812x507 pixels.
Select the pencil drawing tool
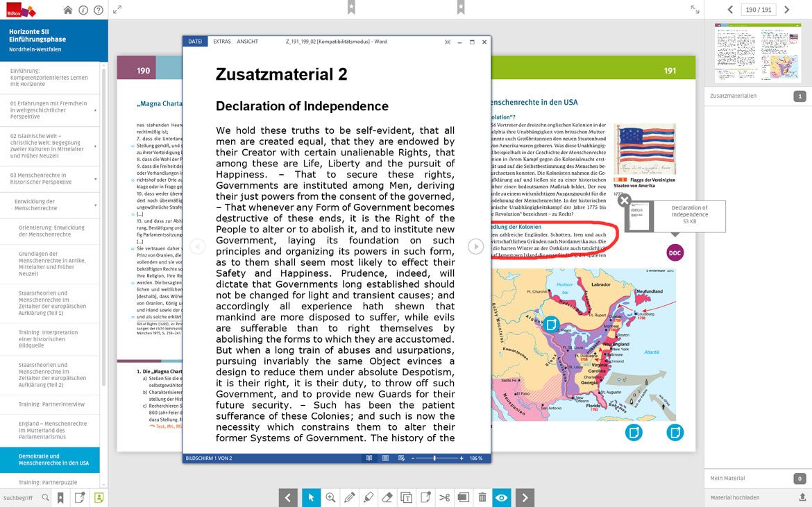(349, 497)
